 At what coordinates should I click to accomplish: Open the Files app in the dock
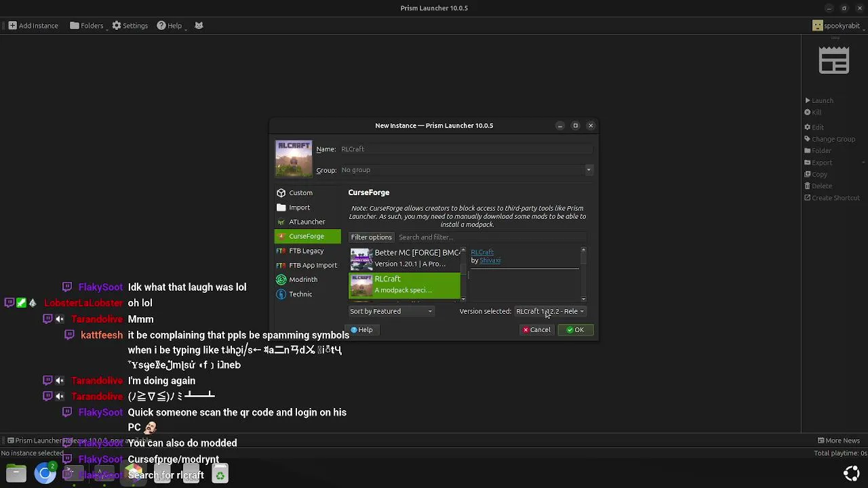click(16, 473)
